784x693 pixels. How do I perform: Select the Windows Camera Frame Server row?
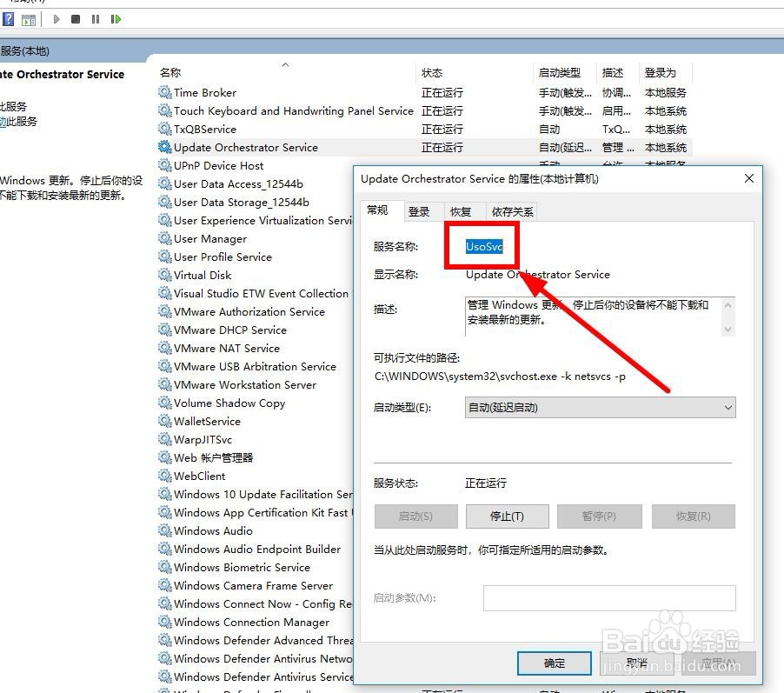(255, 585)
